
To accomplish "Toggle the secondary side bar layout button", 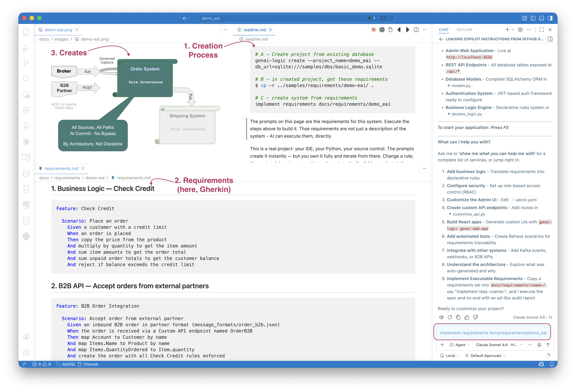I will [x=550, y=18].
